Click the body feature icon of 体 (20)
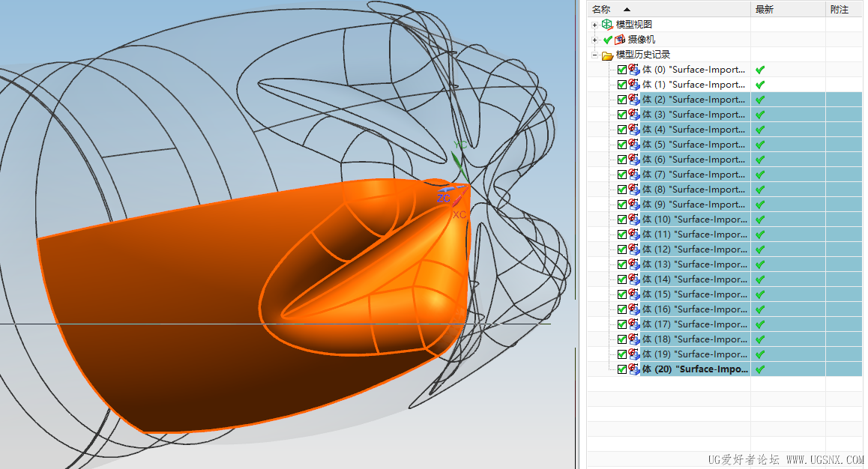 click(634, 369)
